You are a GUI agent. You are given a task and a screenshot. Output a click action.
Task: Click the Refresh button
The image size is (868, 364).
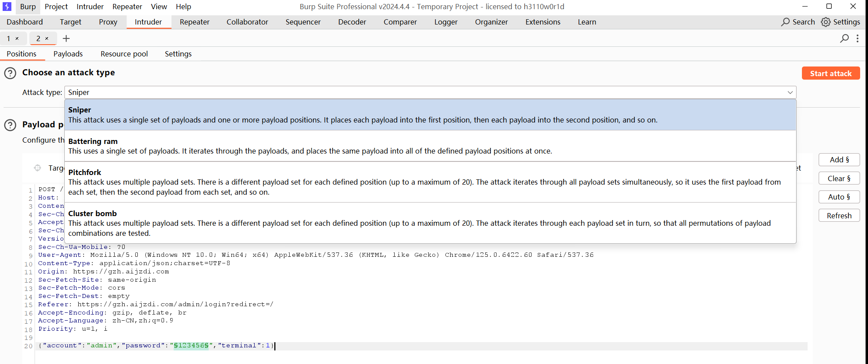[x=839, y=216]
